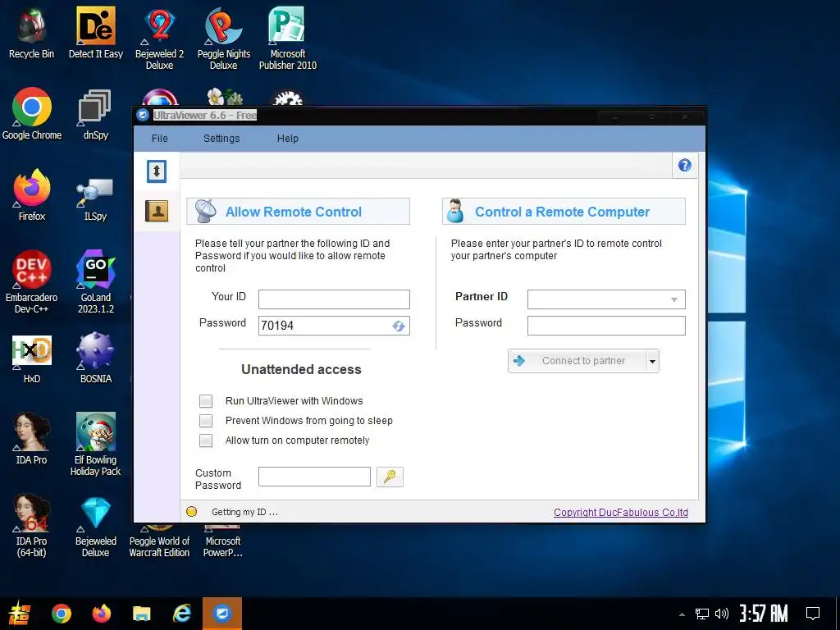Open Internet Explorer from the taskbar
This screenshot has height=630, width=840.
point(181,614)
